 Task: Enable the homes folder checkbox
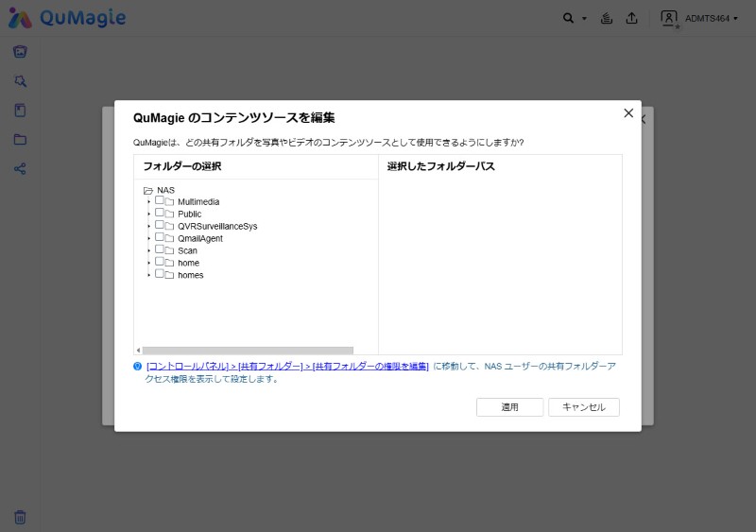click(x=160, y=275)
